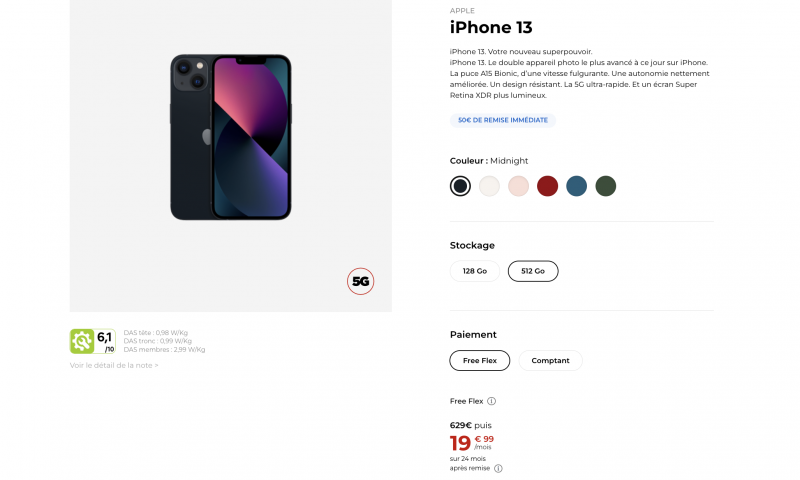Open info icon next to Free Flex

491,401
